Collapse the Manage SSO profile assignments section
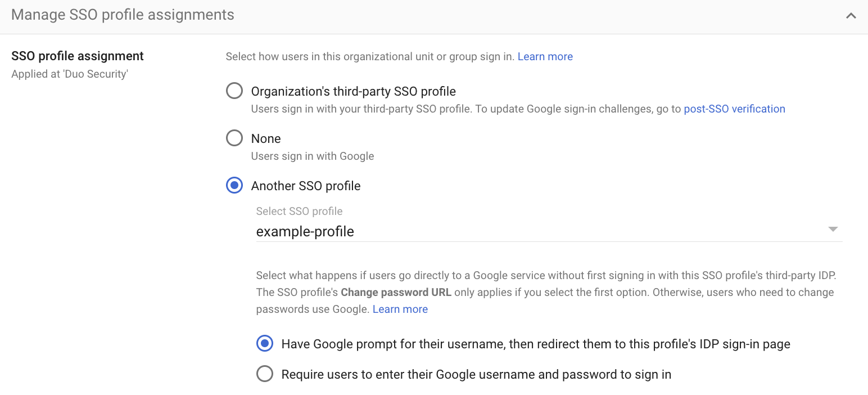This screenshot has height=395, width=868. tap(851, 16)
